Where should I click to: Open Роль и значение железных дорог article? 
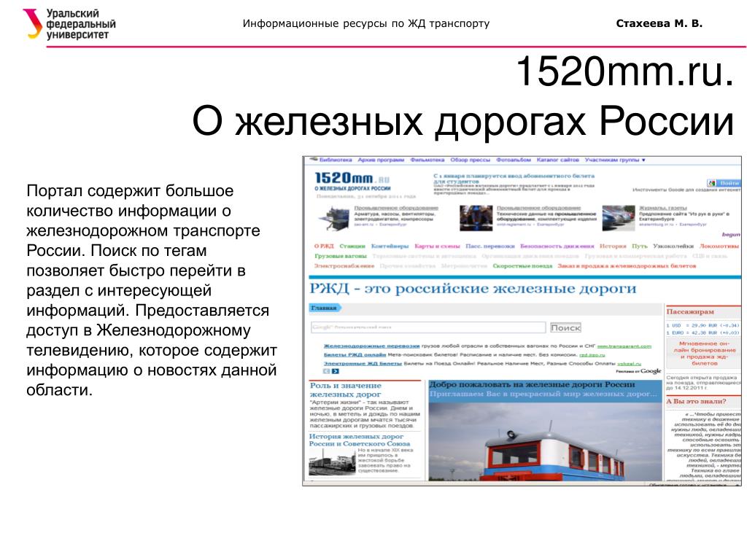coord(346,390)
